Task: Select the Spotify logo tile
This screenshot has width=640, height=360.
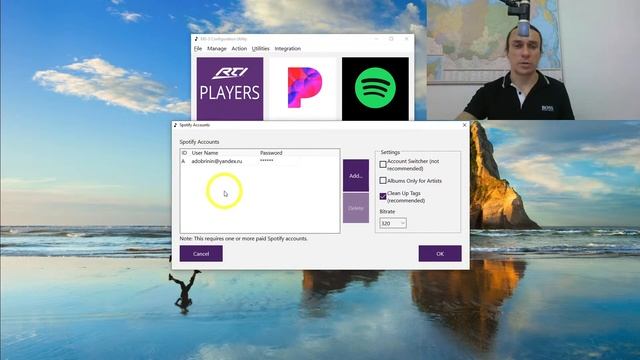Action: 375,89
